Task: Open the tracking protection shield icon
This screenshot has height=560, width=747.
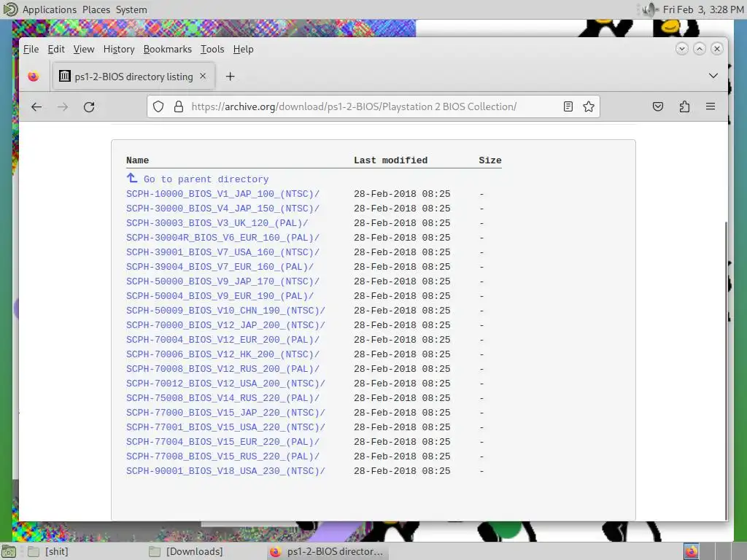Action: (158, 106)
